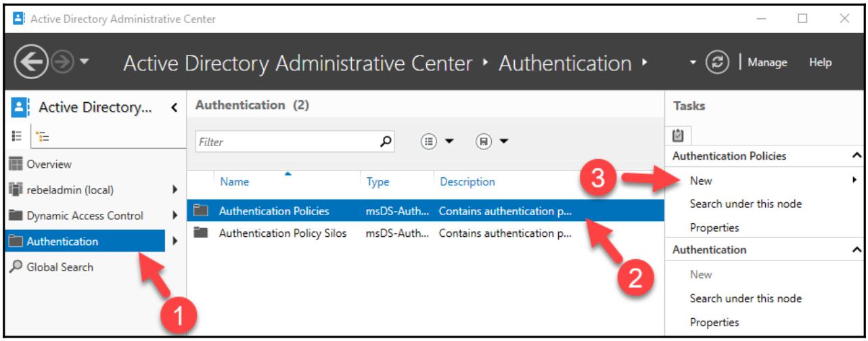868x341 pixels.
Task: Click New under Authentication Policies tasks
Action: [701, 181]
